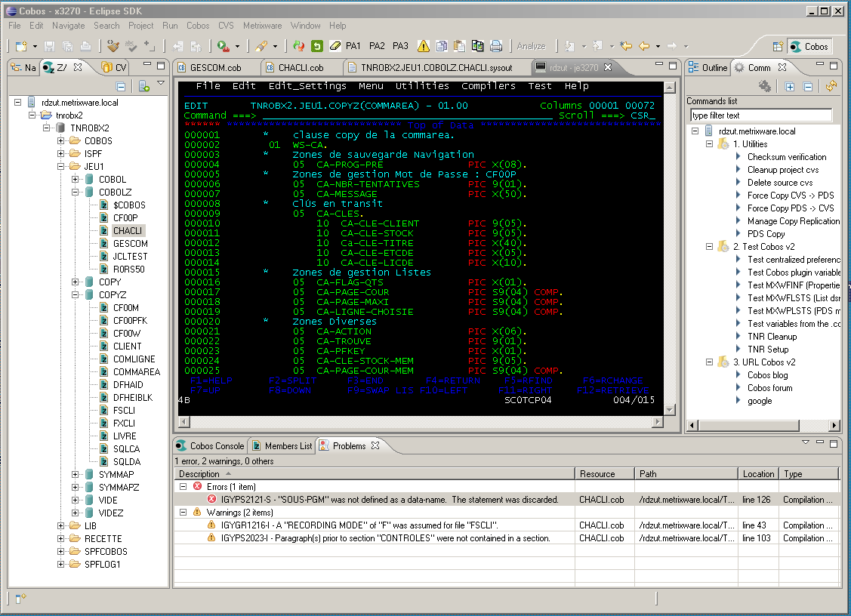Click the Last Edit Location arrow icon
Screen dimensions: 851x616
[626, 46]
